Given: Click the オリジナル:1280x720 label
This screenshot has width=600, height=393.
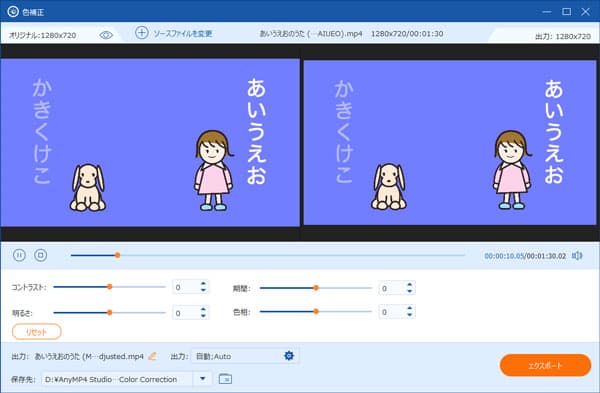Looking at the screenshot, I should pyautogui.click(x=42, y=35).
